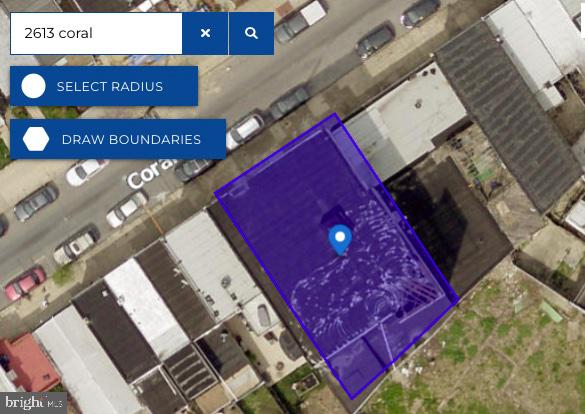Click the white car near Coral label
This screenshot has height=414, width=585.
pyautogui.click(x=127, y=208)
